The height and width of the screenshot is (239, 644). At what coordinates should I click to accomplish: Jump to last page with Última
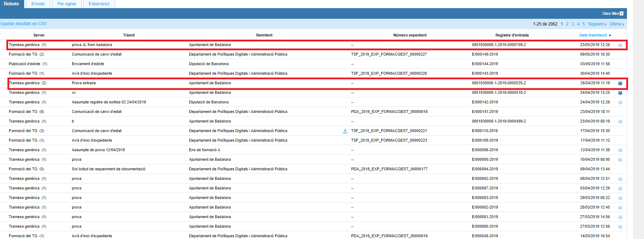pyautogui.click(x=616, y=24)
